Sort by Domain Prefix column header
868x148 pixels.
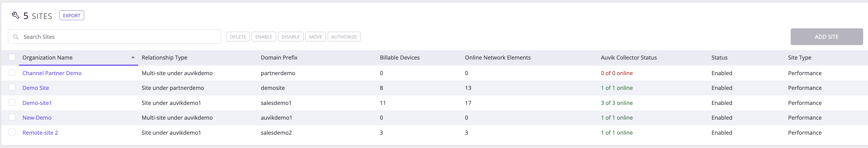click(x=279, y=58)
